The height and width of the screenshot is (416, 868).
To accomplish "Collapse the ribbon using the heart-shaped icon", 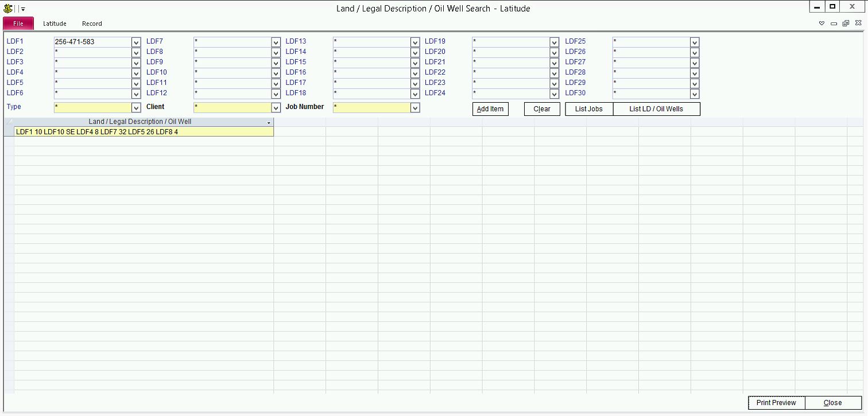I will [x=821, y=24].
